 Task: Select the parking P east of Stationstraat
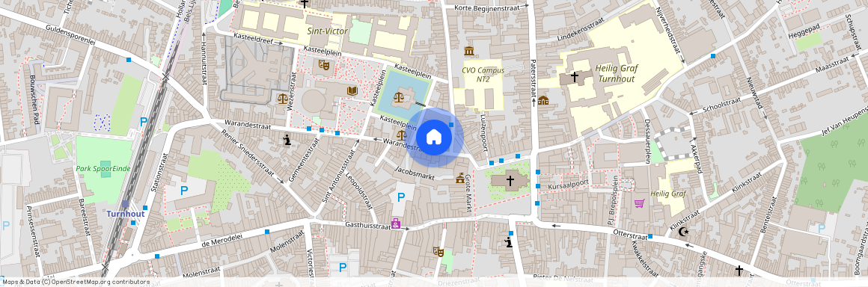point(184,191)
